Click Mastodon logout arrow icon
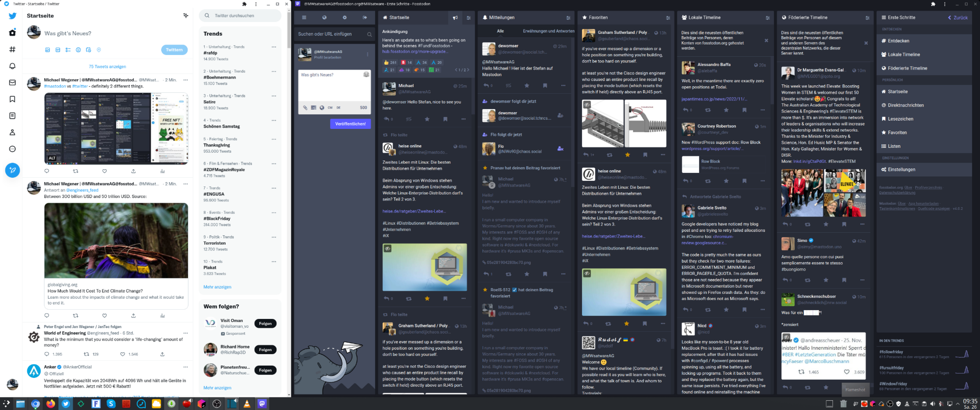This screenshot has height=410, width=980. tap(365, 18)
